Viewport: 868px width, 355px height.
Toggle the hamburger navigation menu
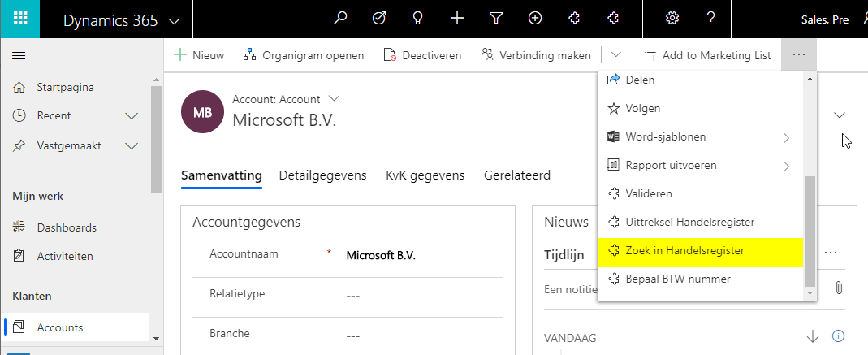pos(19,55)
